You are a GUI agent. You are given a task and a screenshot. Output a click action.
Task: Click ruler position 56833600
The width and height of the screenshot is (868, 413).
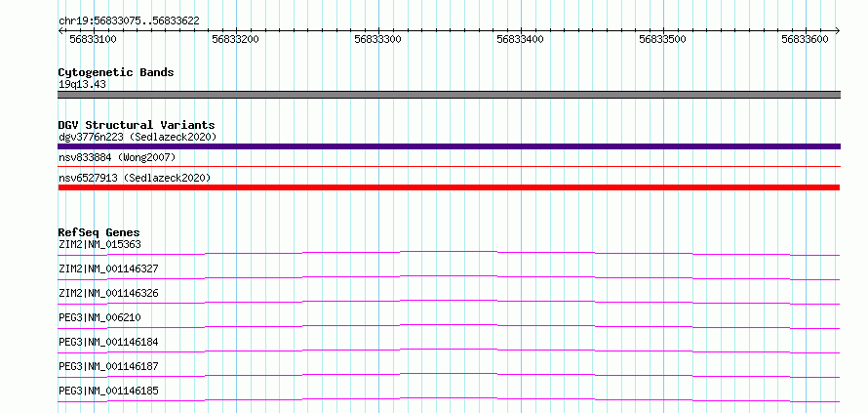coord(805,39)
